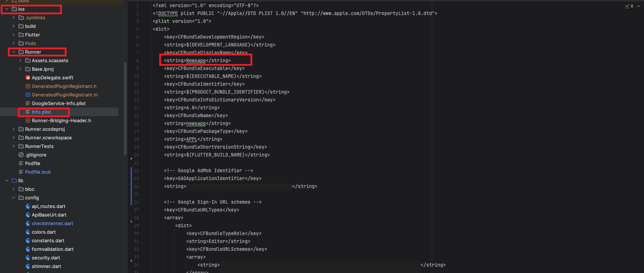Click the Swift icon beside AppDelegate.swift
The image size is (644, 273).
click(x=28, y=78)
